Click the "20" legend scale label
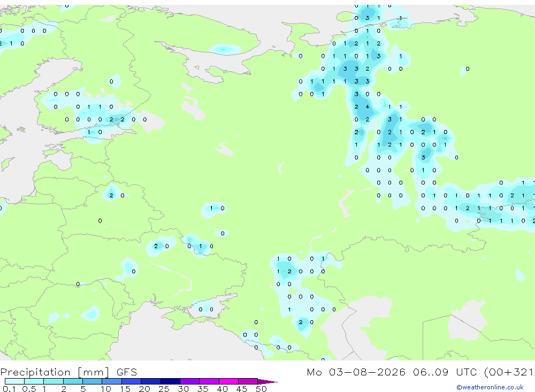Image resolution: width=535 pixels, height=392 pixels. point(144,389)
